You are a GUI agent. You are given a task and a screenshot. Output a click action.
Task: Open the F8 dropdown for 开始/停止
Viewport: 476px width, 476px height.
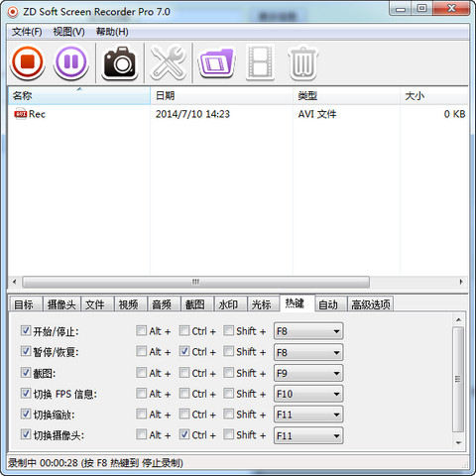coord(308,331)
